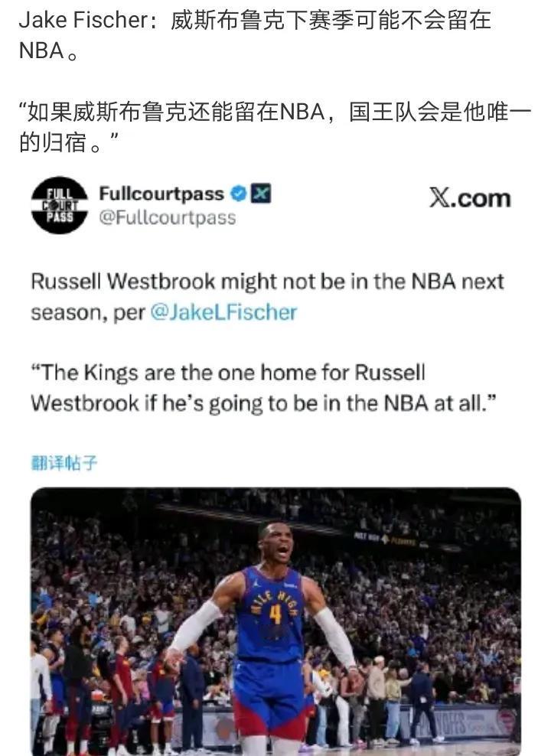
Task: Follow the @JakeLFischer mention link
Action: (x=223, y=312)
